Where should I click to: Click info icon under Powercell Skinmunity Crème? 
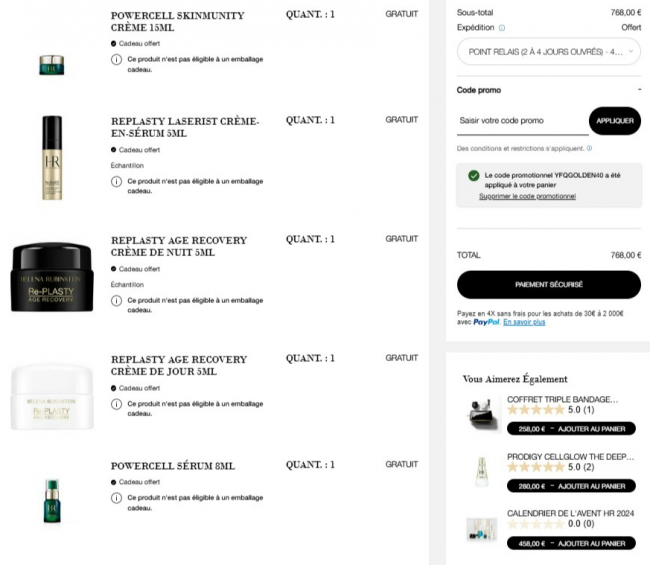pos(116,59)
